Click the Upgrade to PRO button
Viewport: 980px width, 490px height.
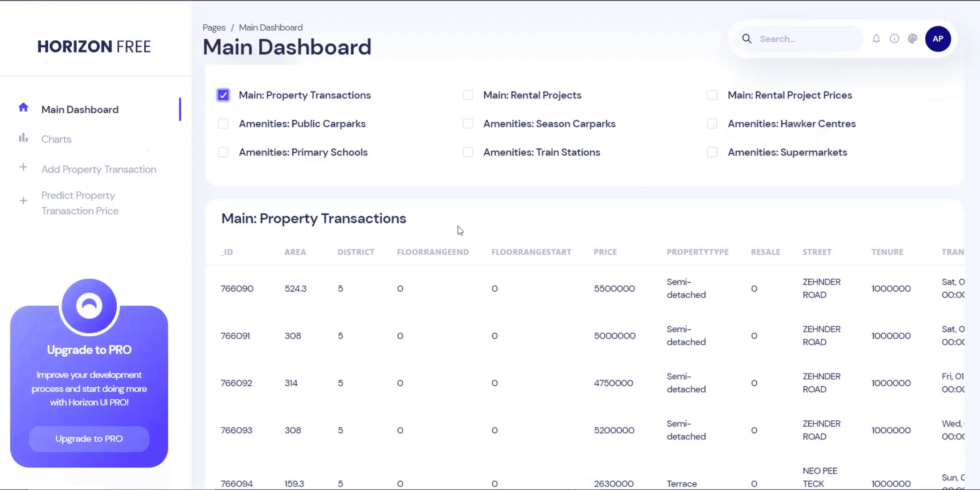coord(89,439)
